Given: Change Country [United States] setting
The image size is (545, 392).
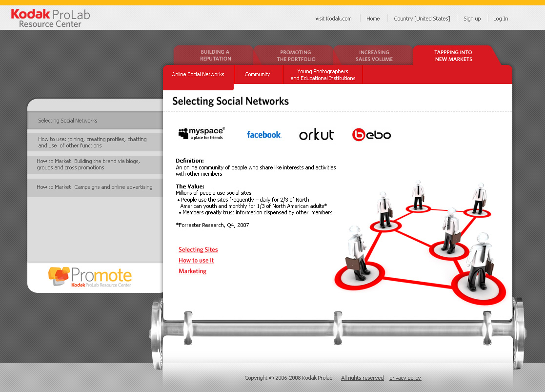Looking at the screenshot, I should (x=422, y=19).
